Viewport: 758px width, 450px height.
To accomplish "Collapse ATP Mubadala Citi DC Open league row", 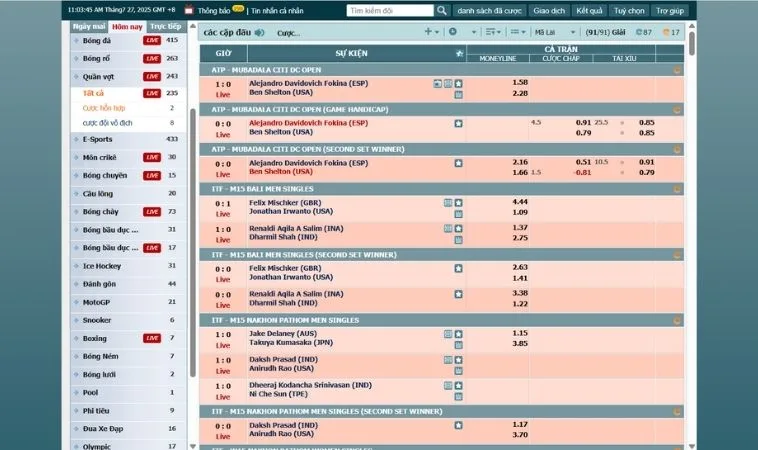I will coord(677,70).
